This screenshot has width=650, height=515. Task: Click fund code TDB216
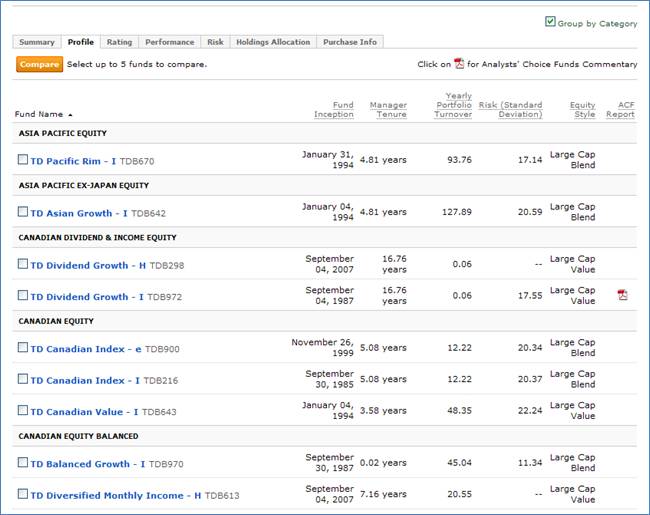click(x=161, y=381)
